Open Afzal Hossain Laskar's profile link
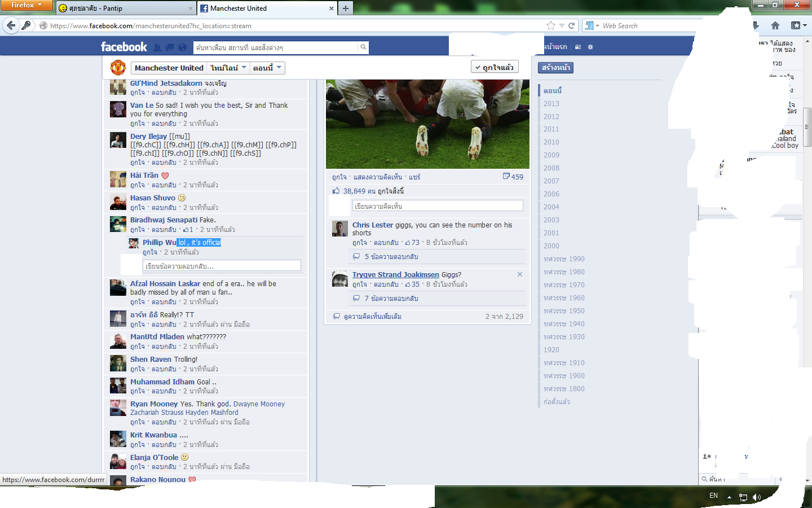Viewport: 812px width, 508px height. 165,284
